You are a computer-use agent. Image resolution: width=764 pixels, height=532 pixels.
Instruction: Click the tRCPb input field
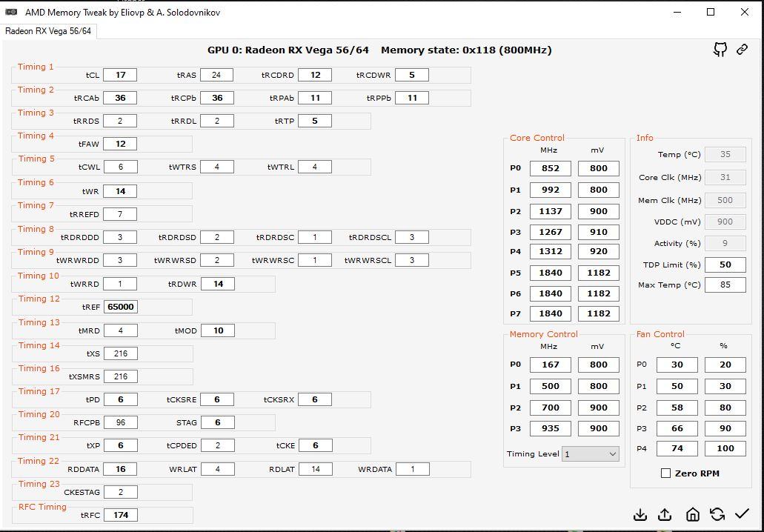(x=217, y=98)
